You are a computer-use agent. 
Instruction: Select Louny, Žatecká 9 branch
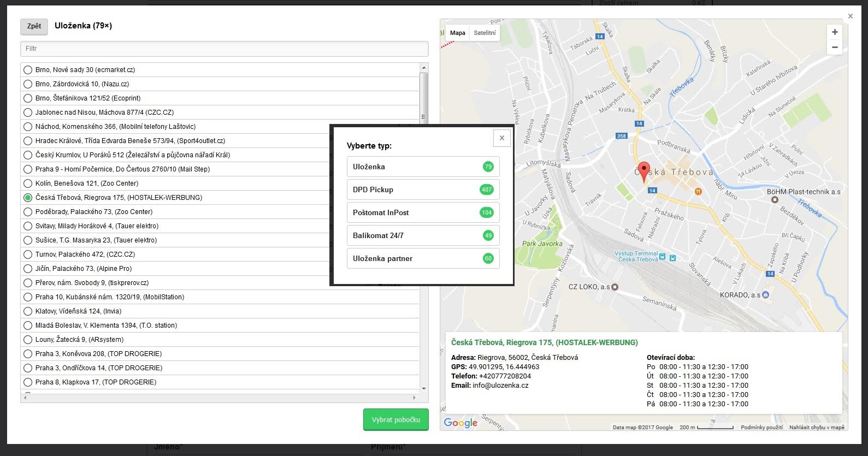pos(28,340)
